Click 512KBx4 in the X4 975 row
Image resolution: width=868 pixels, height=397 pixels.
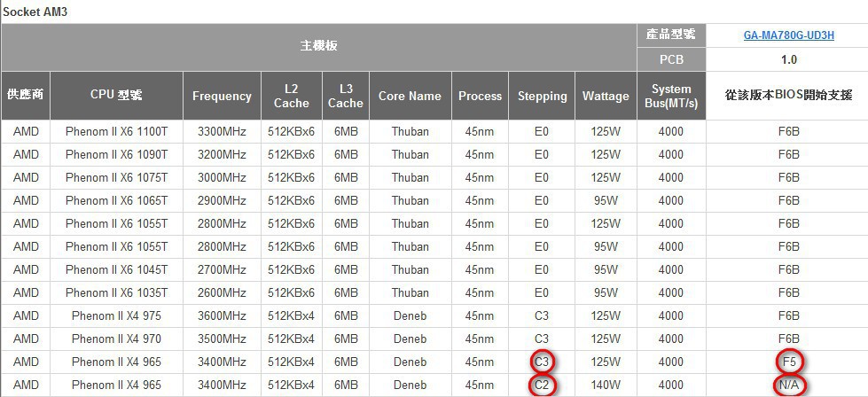291,315
